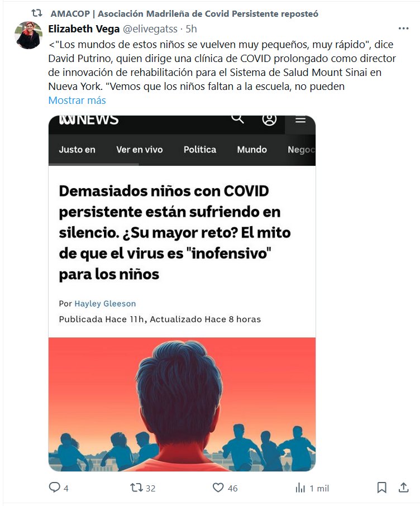Bookmark this tweet

coord(382,487)
